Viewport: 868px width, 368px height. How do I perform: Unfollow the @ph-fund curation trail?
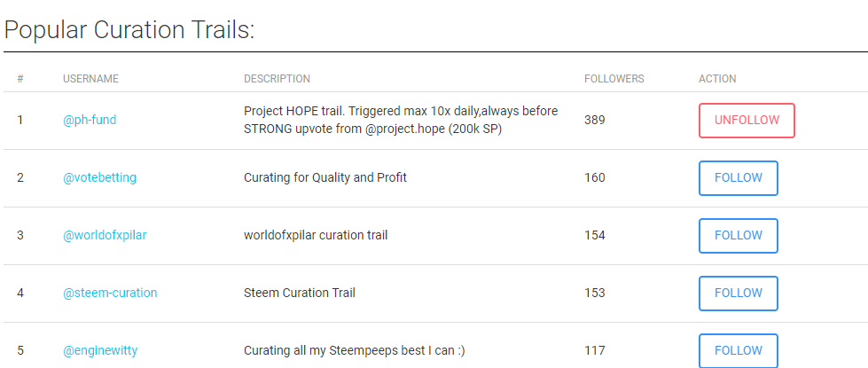747,121
